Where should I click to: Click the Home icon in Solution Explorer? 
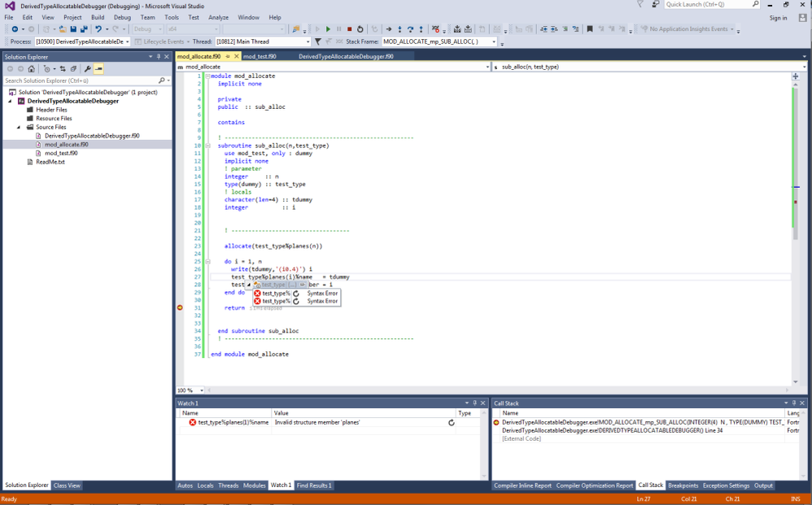[x=32, y=69]
